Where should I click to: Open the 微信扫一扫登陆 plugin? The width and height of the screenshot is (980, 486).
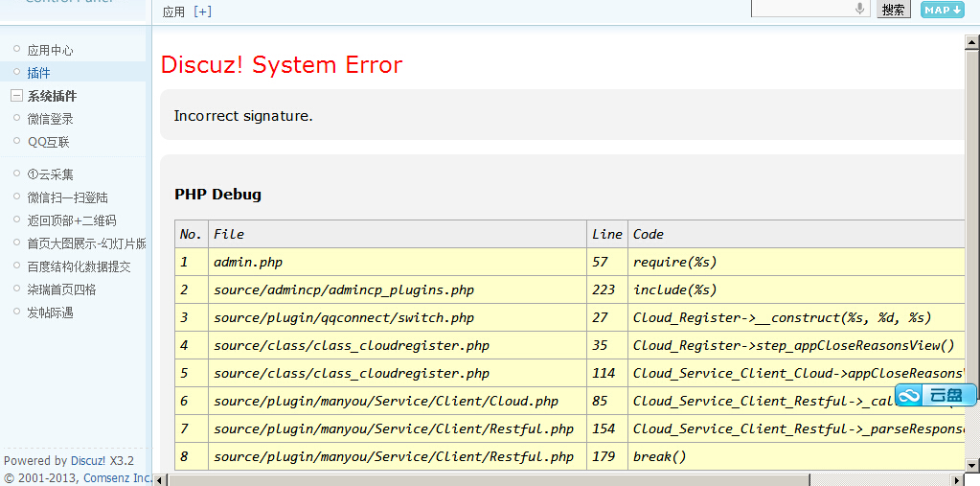coord(67,197)
